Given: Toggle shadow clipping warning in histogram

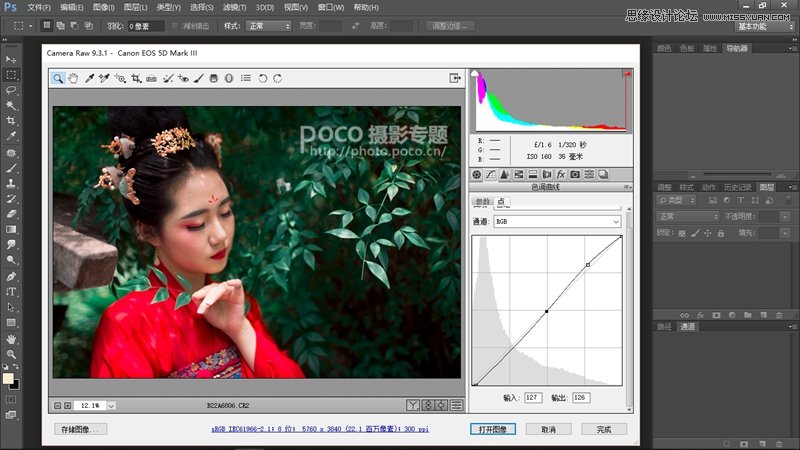Looking at the screenshot, I should click(x=474, y=73).
